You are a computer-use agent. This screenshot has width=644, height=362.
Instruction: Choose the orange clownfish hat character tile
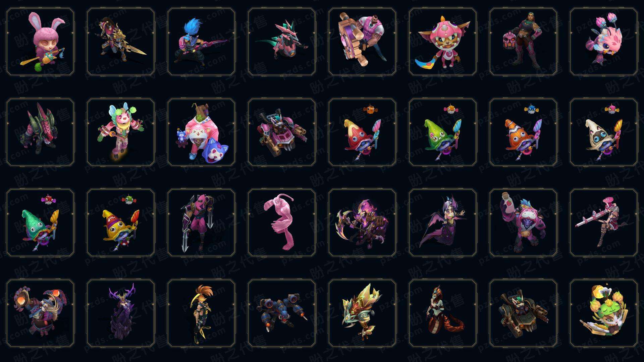[523, 132]
